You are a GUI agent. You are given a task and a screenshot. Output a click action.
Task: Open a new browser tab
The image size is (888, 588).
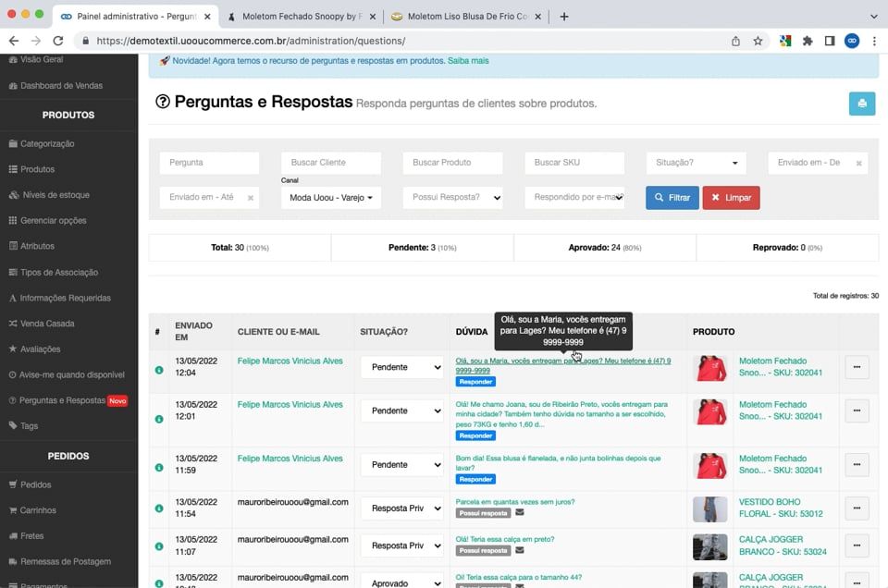(x=564, y=17)
